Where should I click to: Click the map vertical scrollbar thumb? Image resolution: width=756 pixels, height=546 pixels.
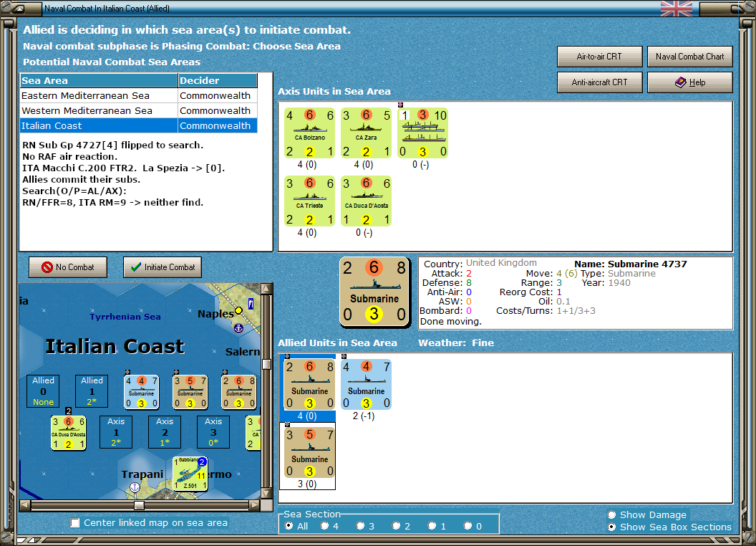click(266, 364)
